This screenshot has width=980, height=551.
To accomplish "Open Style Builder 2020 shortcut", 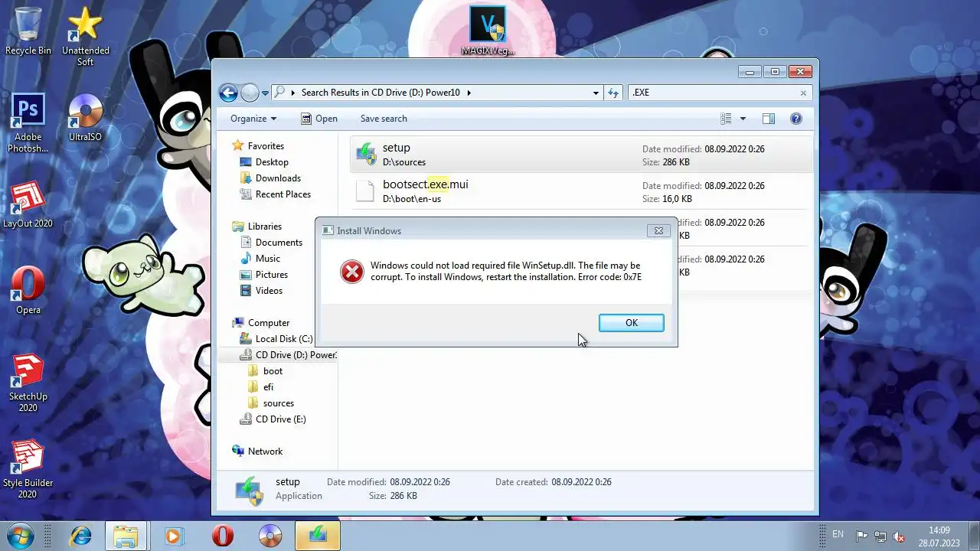I will point(28,469).
